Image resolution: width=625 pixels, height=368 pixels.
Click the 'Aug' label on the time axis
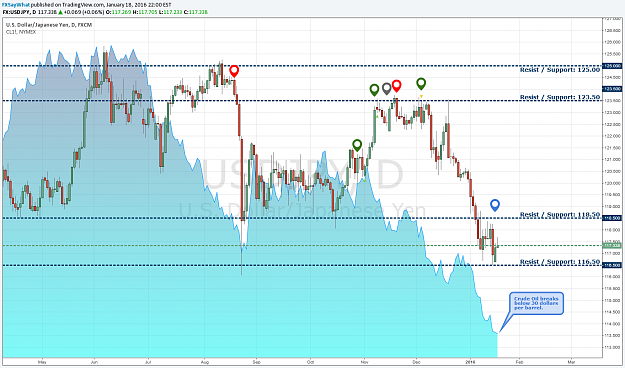pyautogui.click(x=205, y=362)
